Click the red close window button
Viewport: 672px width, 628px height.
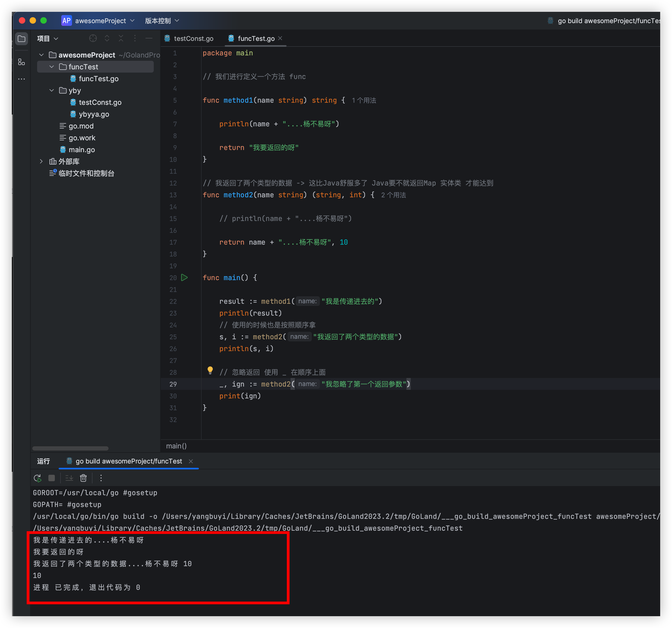(x=22, y=21)
